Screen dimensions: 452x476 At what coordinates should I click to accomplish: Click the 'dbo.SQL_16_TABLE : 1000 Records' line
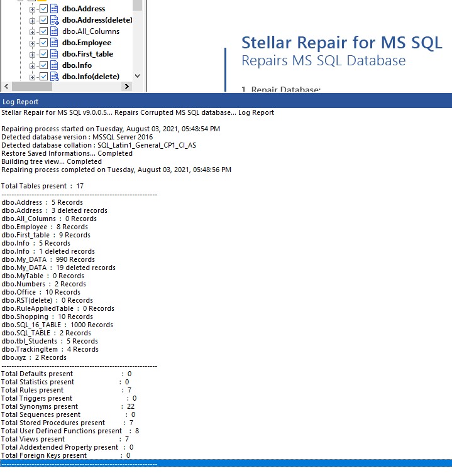coord(57,325)
